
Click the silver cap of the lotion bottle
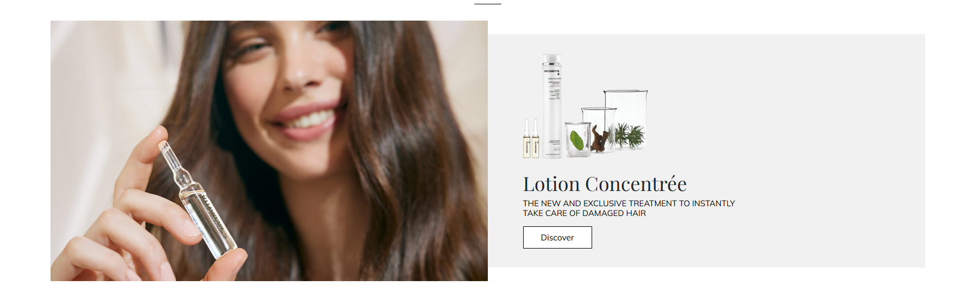552,59
